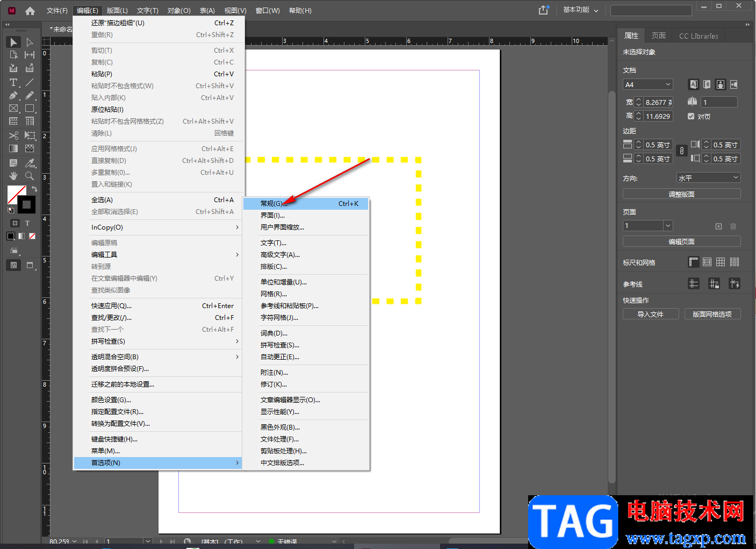
Task: Choose the Hand tool
Action: coord(13,176)
